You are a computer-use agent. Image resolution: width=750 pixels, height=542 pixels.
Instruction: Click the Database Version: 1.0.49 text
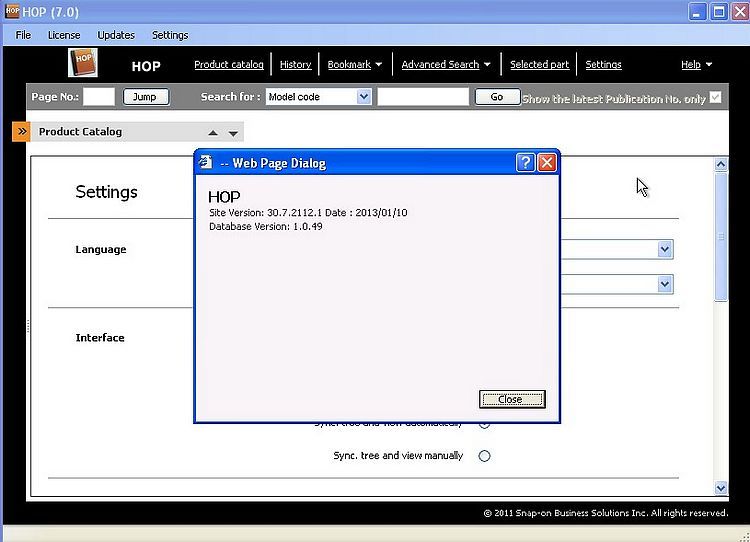[x=265, y=226]
